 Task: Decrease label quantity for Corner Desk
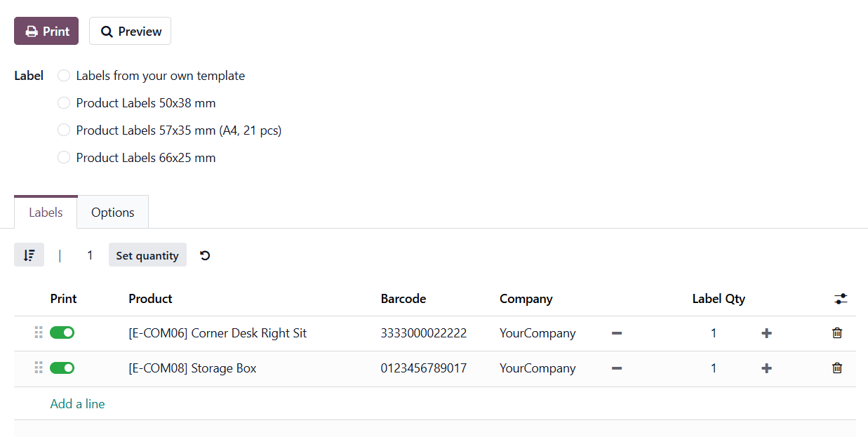tap(617, 333)
